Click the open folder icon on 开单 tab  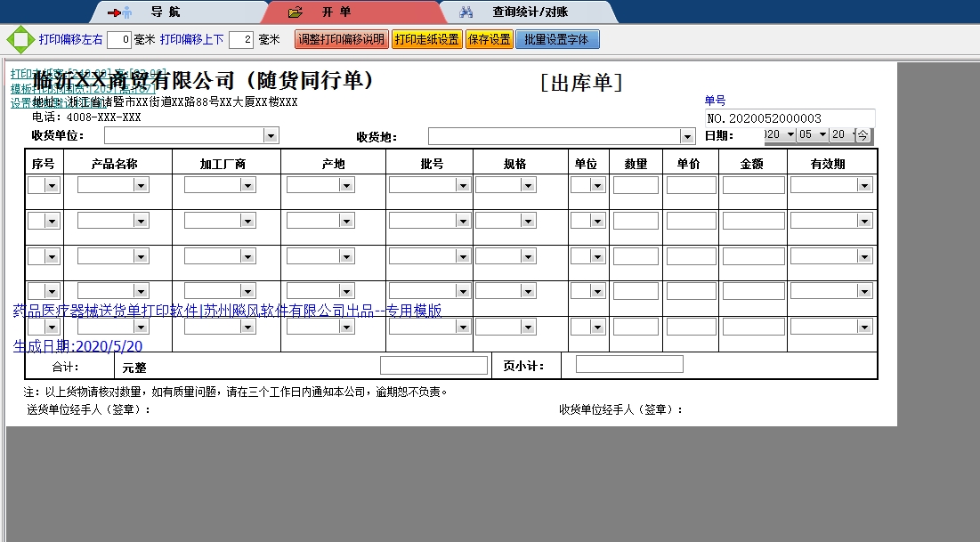[296, 12]
